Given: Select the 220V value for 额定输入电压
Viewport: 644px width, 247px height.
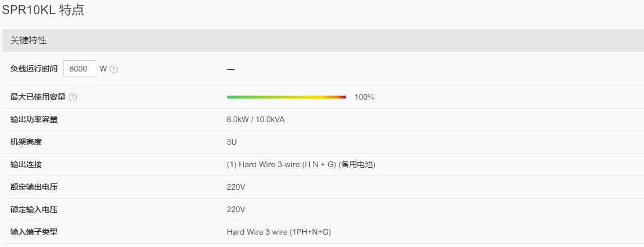Looking at the screenshot, I should (x=236, y=210).
